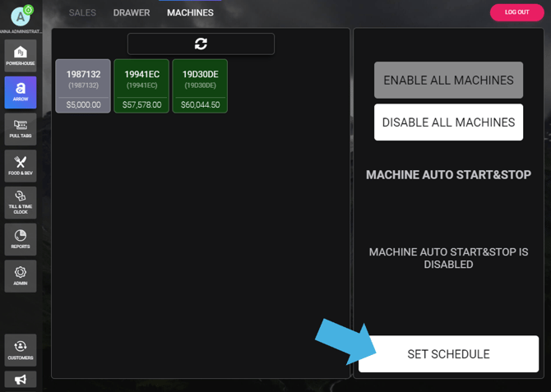551x392 pixels.
Task: Select the Arrow module icon
Action: tap(21, 92)
